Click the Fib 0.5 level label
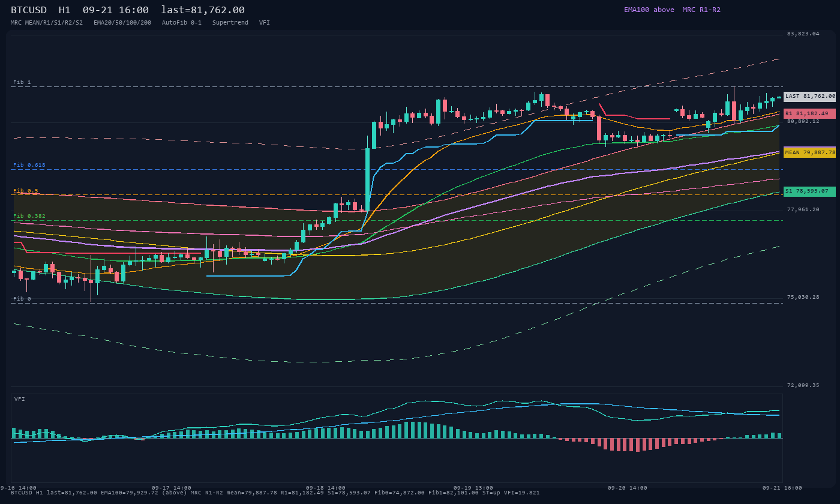This screenshot has width=840, height=504. [26, 191]
